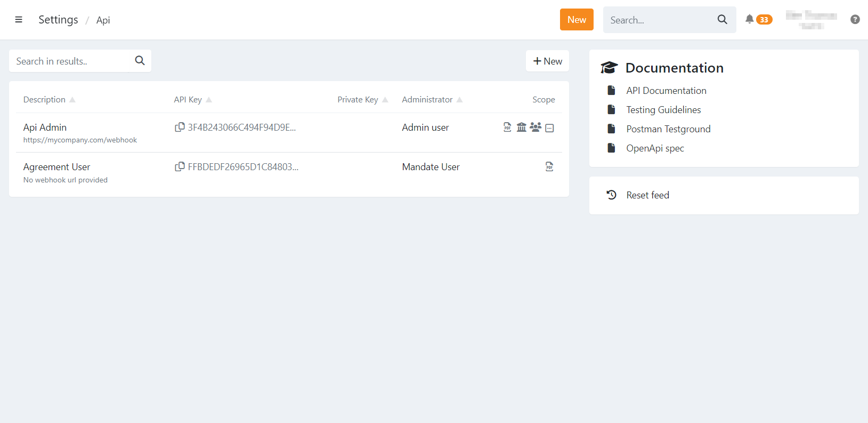Focus the Search in results field

72,61
